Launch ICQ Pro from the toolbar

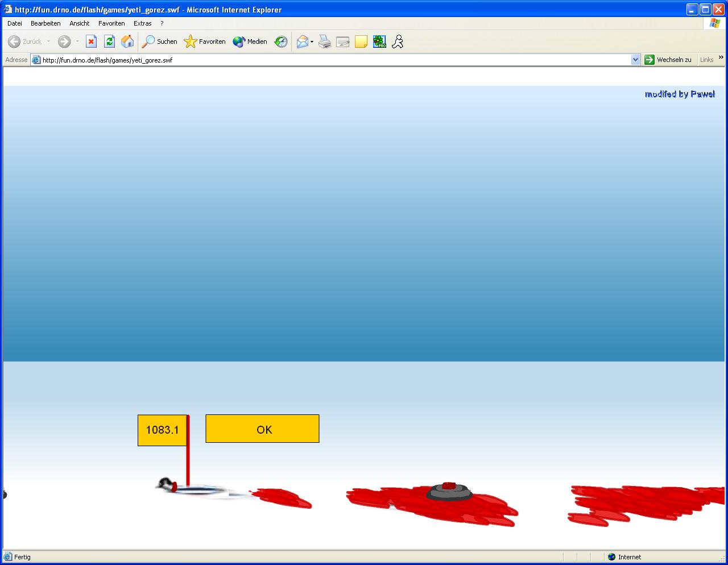coord(379,41)
